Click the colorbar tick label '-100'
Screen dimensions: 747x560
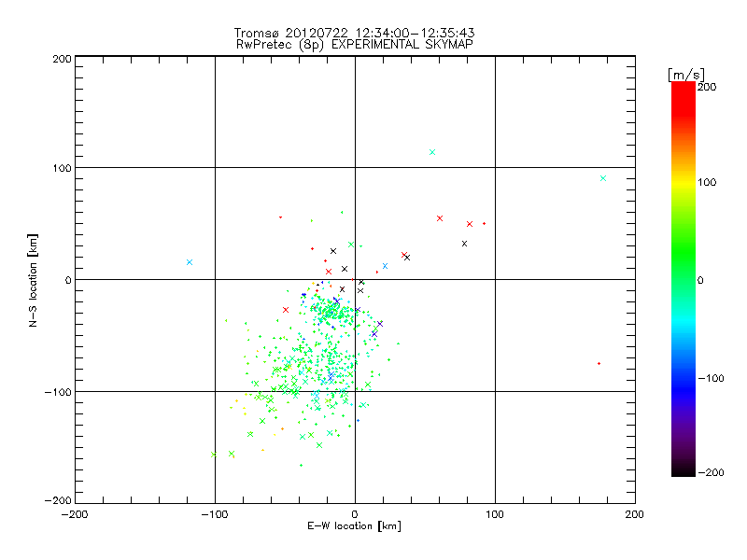[711, 378]
